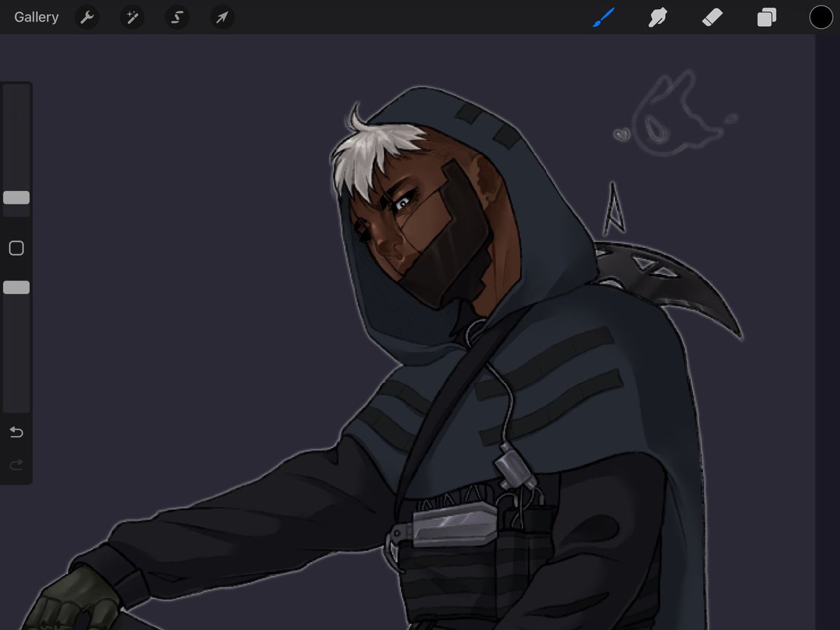Open the Actions wrench menu

[x=87, y=17]
